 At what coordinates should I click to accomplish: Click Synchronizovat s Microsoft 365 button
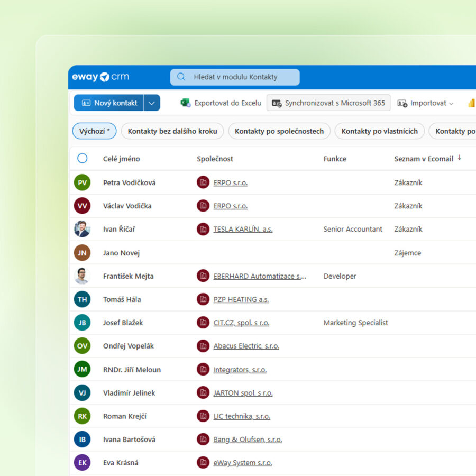(x=328, y=103)
